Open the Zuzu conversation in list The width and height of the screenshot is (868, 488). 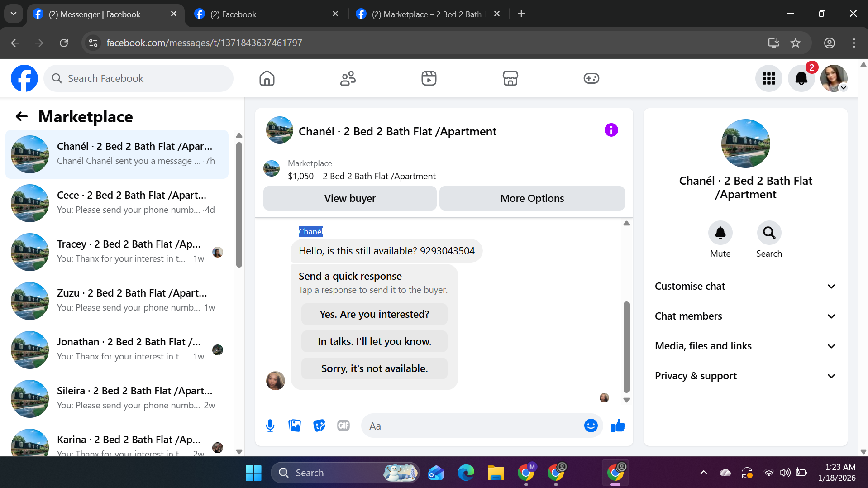pos(117,301)
